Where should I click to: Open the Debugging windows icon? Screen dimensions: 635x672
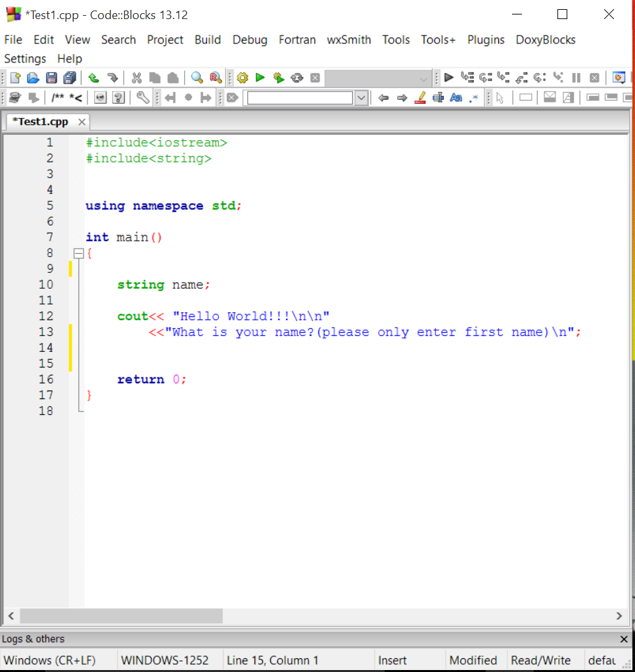619,78
